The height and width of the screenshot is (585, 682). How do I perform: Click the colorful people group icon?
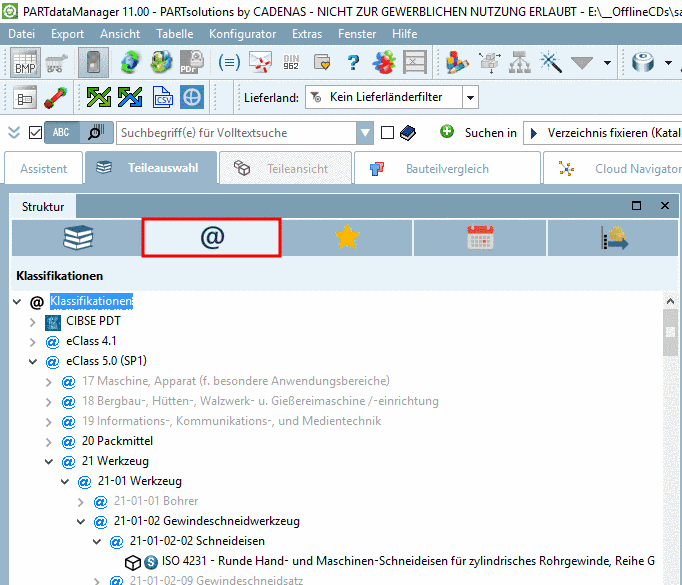[x=384, y=63]
